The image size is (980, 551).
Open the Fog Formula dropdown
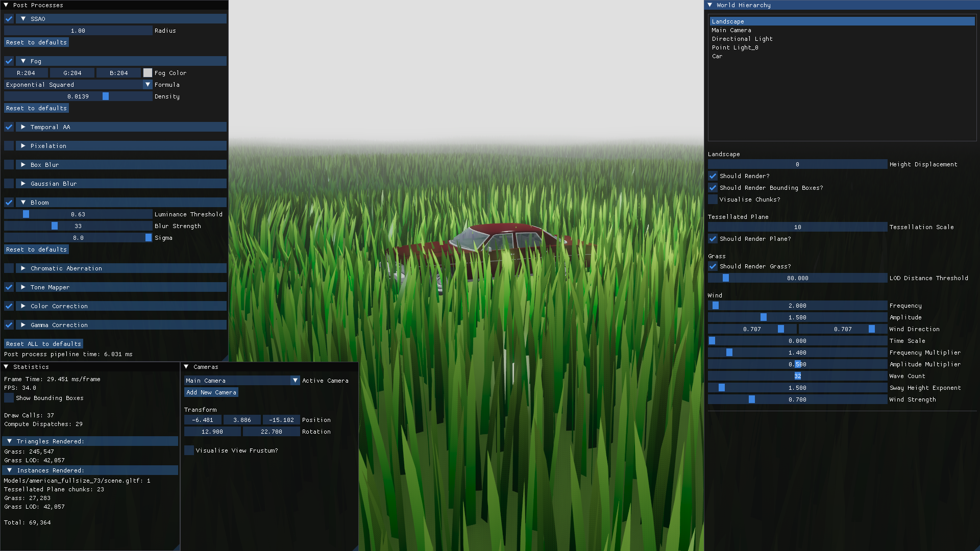click(148, 85)
